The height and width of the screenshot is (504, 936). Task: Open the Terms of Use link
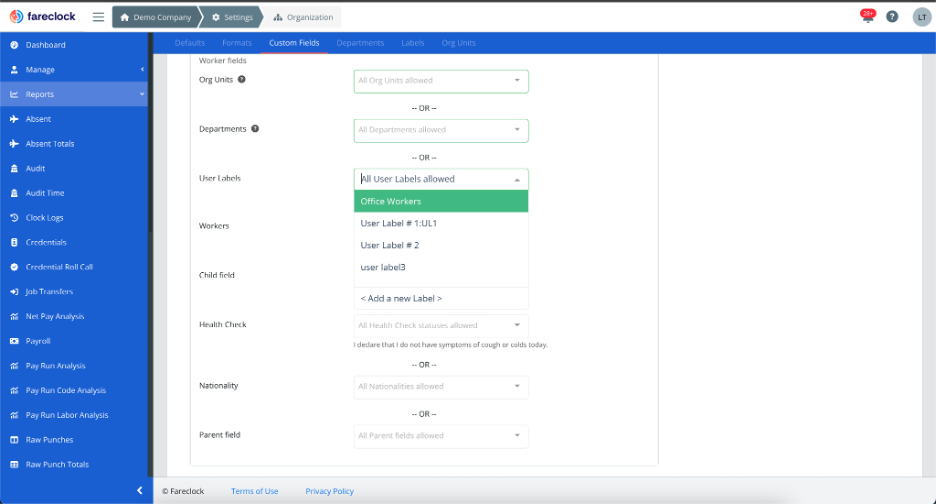coord(255,491)
